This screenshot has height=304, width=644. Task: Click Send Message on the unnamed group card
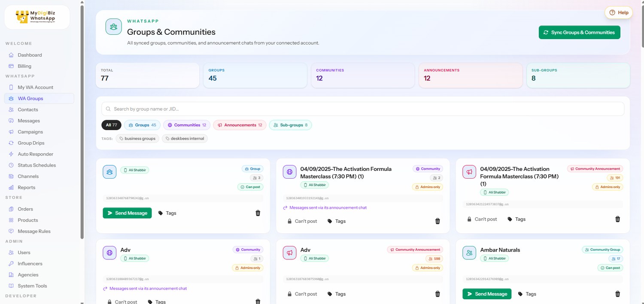tap(127, 213)
